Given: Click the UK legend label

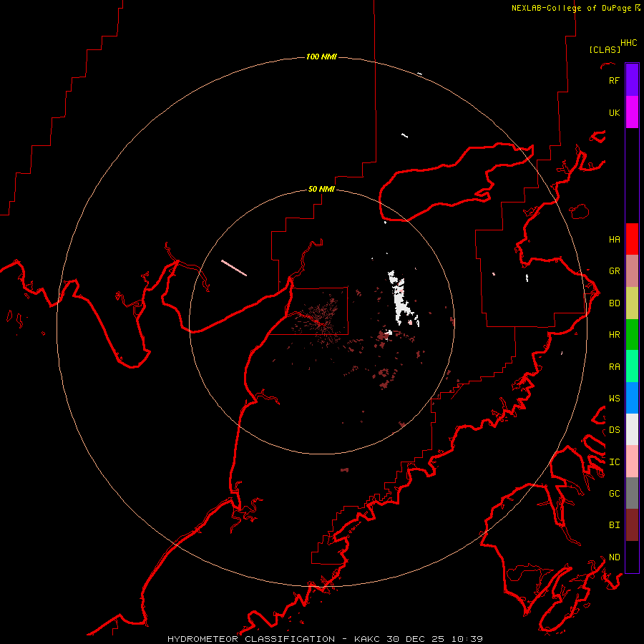Looking at the screenshot, I should (x=614, y=113).
